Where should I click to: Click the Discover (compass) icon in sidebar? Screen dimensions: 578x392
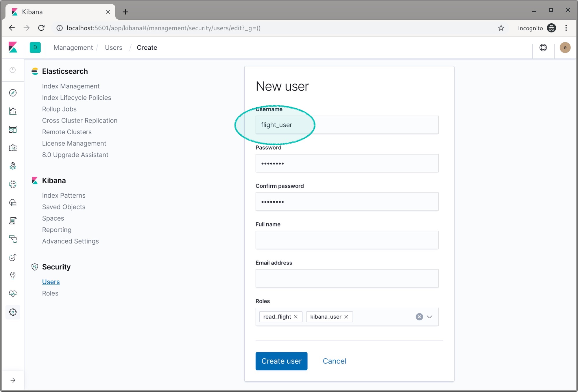tap(13, 93)
